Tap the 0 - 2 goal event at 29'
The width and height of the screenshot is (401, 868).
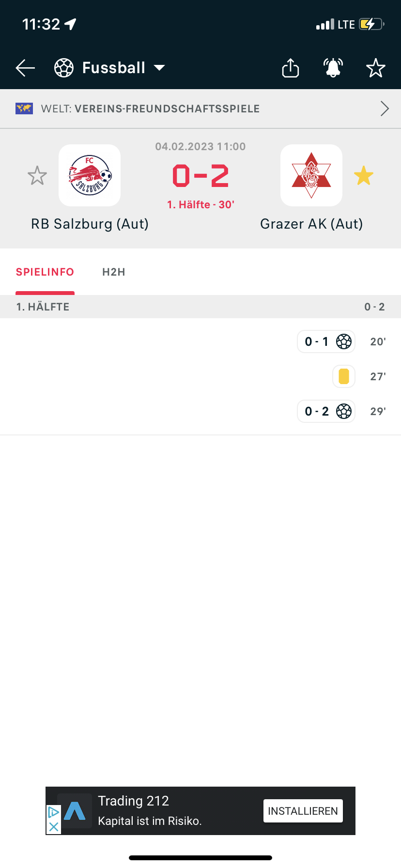(326, 411)
